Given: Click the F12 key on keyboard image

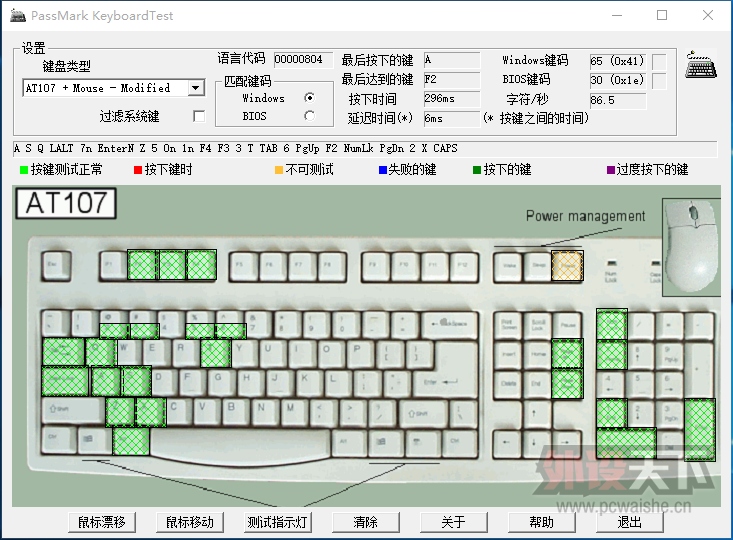Looking at the screenshot, I should (463, 266).
